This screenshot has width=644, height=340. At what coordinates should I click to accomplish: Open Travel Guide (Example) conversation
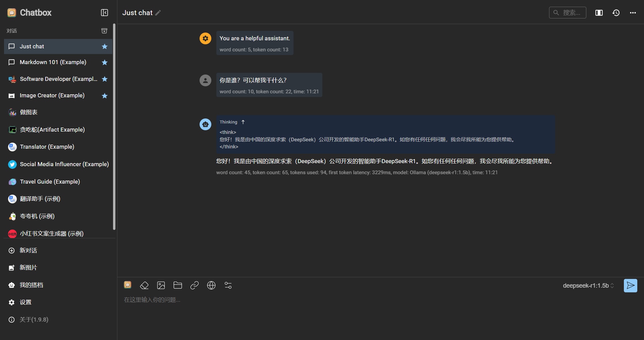point(58,182)
